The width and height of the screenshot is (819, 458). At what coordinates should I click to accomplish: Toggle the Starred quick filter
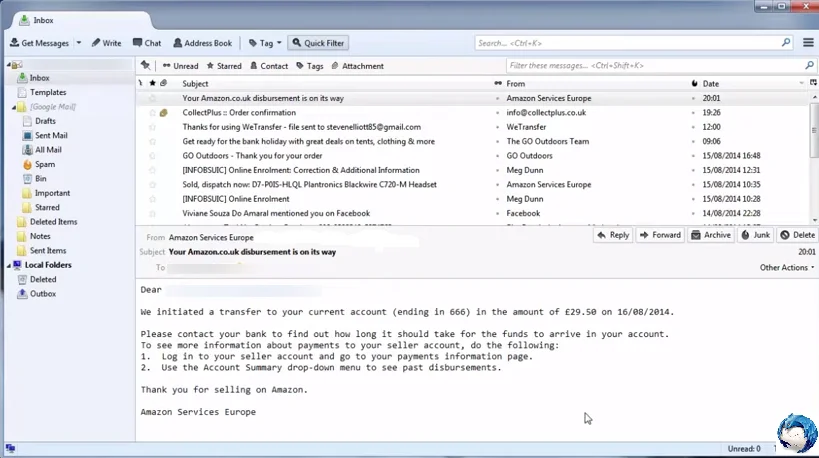[223, 66]
